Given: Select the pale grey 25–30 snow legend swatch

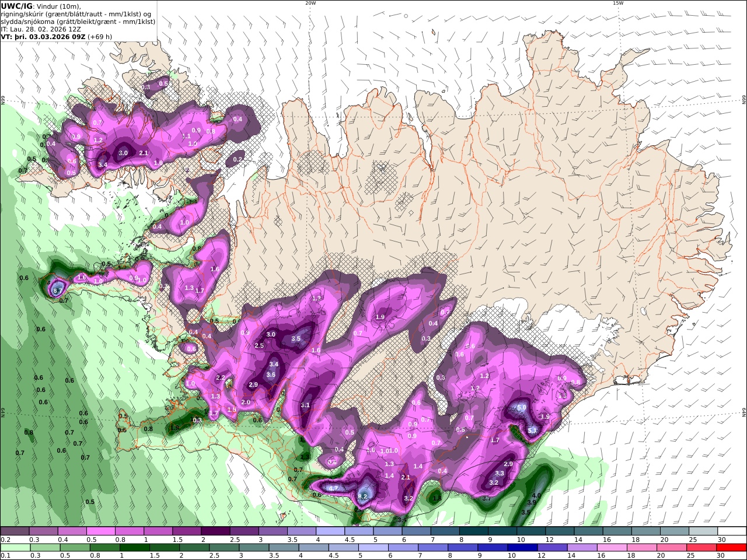Looking at the screenshot, I should click(x=703, y=531).
